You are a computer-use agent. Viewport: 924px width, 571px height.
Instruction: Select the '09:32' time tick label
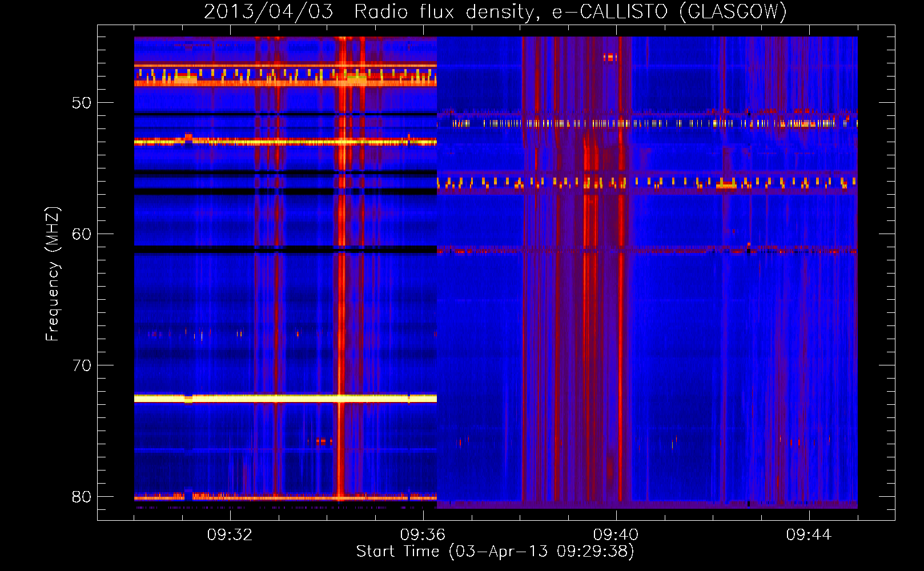coord(230,535)
